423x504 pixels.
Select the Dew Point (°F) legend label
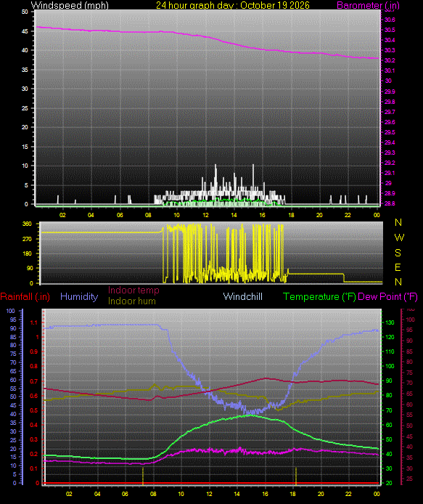click(387, 297)
